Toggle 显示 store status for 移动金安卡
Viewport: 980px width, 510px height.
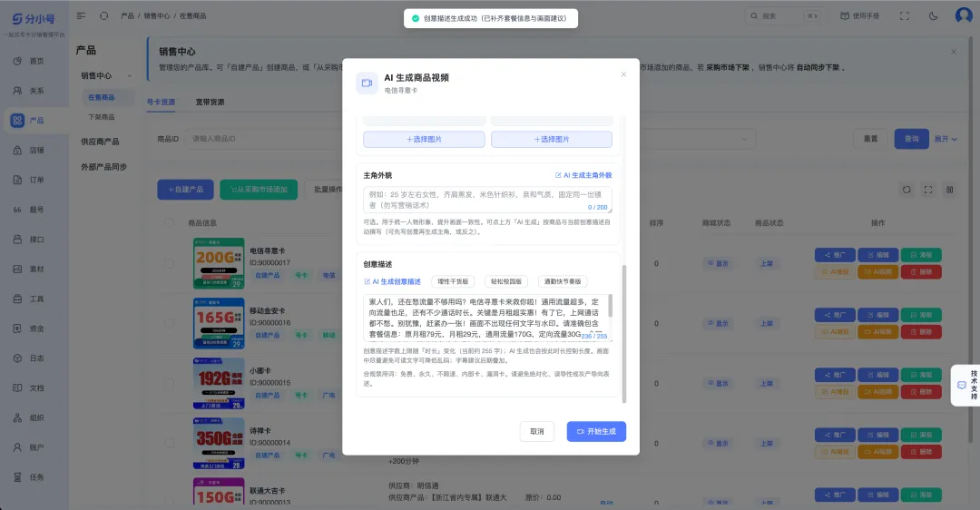[718, 323]
